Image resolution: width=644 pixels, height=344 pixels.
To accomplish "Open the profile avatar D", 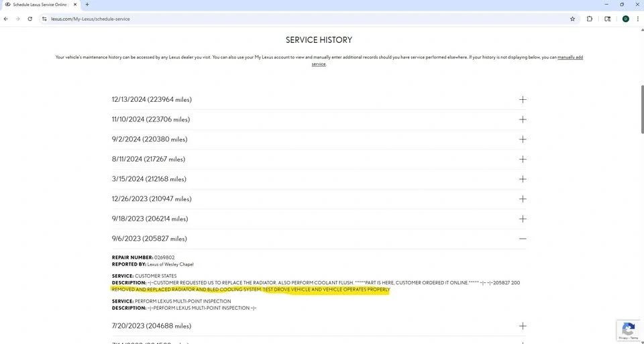I will click(625, 19).
